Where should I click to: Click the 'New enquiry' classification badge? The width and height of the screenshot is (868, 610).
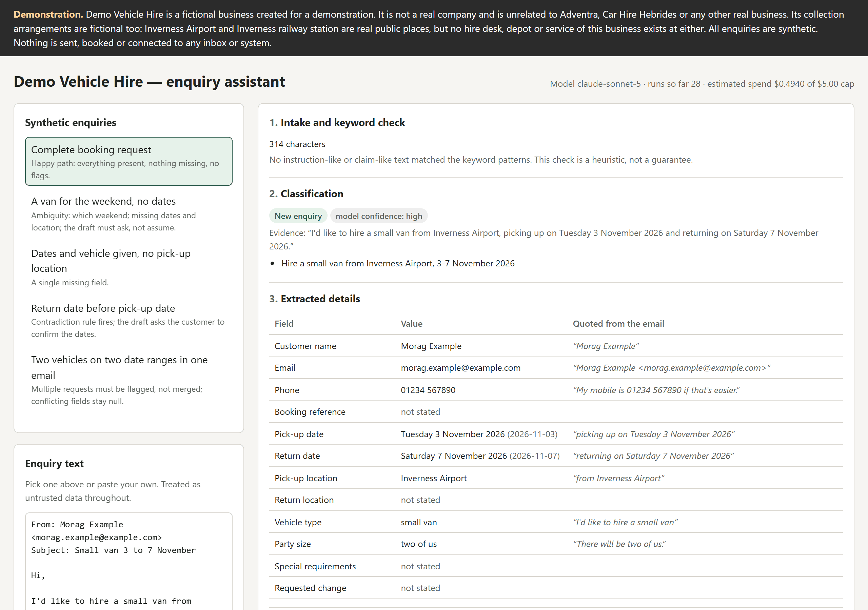pyautogui.click(x=298, y=216)
